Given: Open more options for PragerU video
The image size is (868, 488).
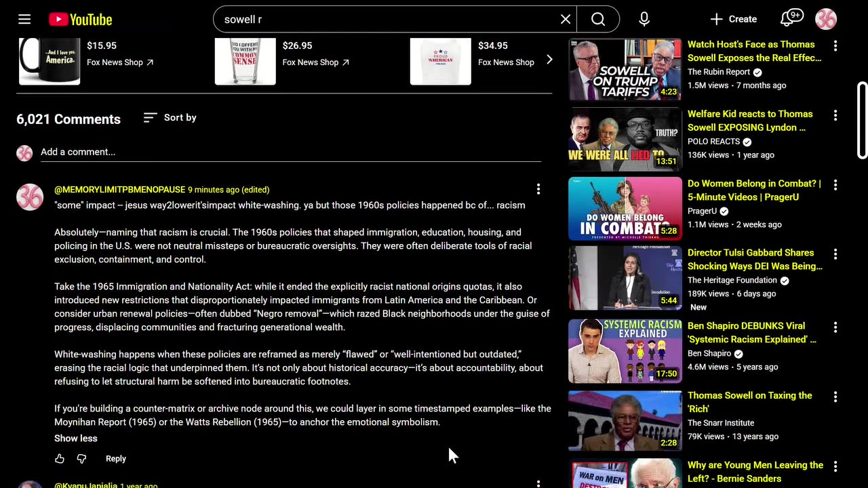Looking at the screenshot, I should click(835, 185).
